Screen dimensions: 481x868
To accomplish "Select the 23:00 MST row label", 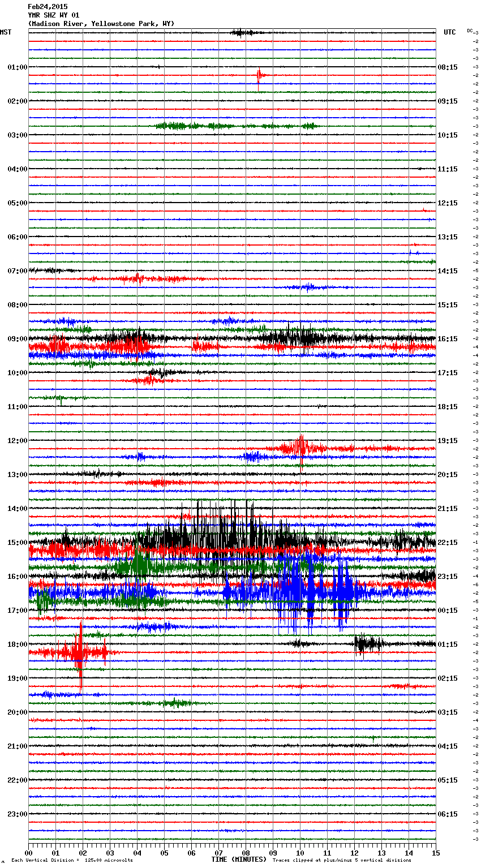I will click(x=18, y=814).
